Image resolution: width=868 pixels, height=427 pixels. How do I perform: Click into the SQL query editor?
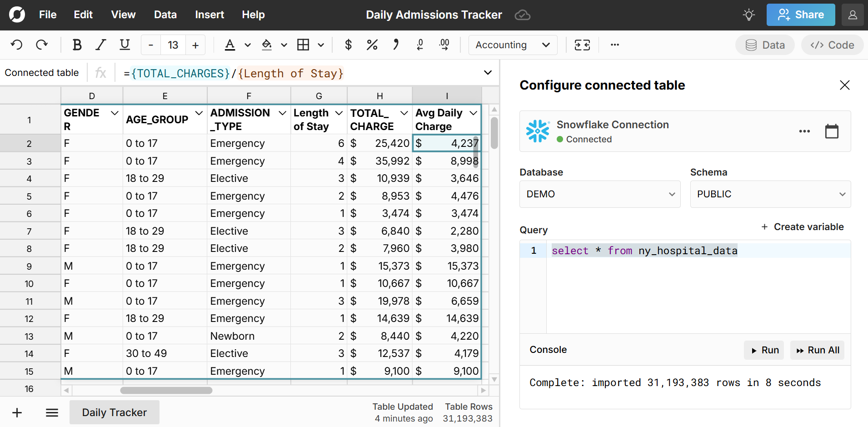[x=698, y=286]
